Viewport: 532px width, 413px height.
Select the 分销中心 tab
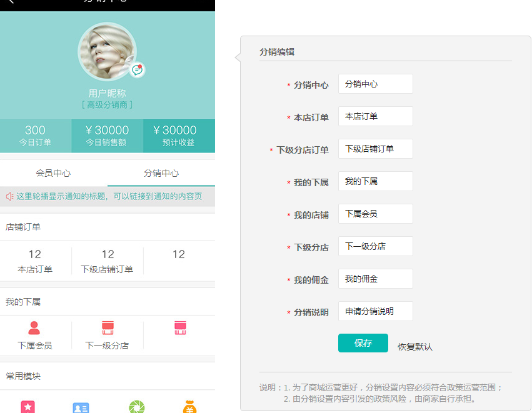click(161, 173)
